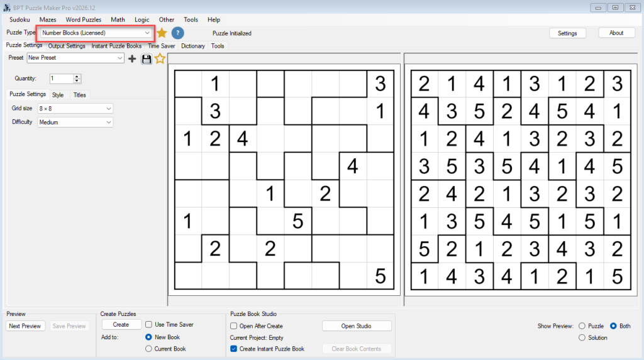The height and width of the screenshot is (360, 644).
Task: Open the Sudoku menu
Action: tap(19, 19)
